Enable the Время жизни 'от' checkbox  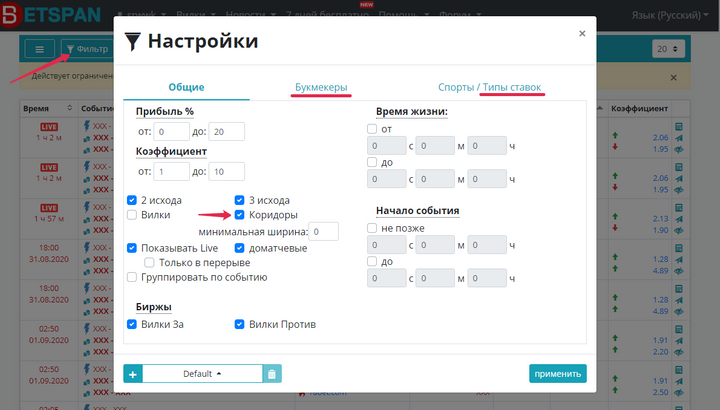[x=372, y=129]
